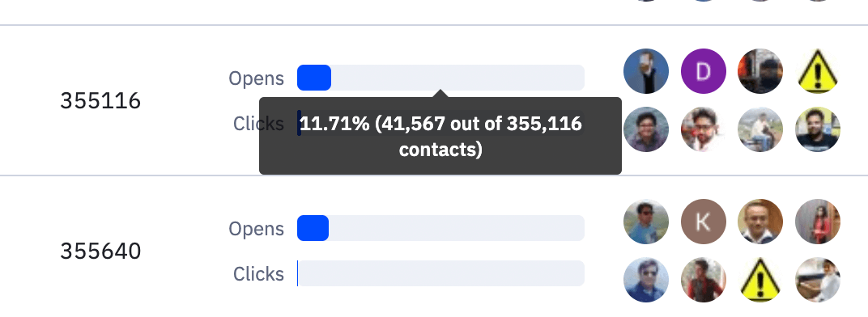Select the avatar of the woman in red
The image size is (868, 317).
[818, 222]
